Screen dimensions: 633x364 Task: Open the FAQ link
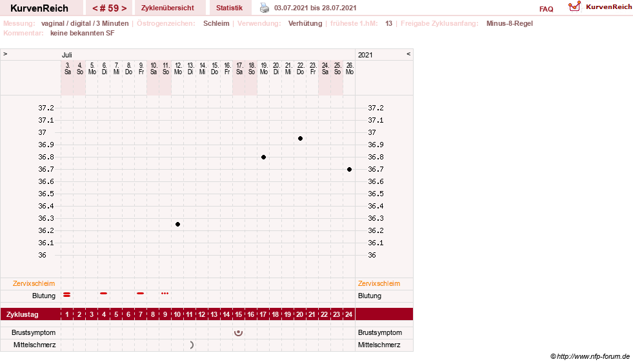[546, 9]
